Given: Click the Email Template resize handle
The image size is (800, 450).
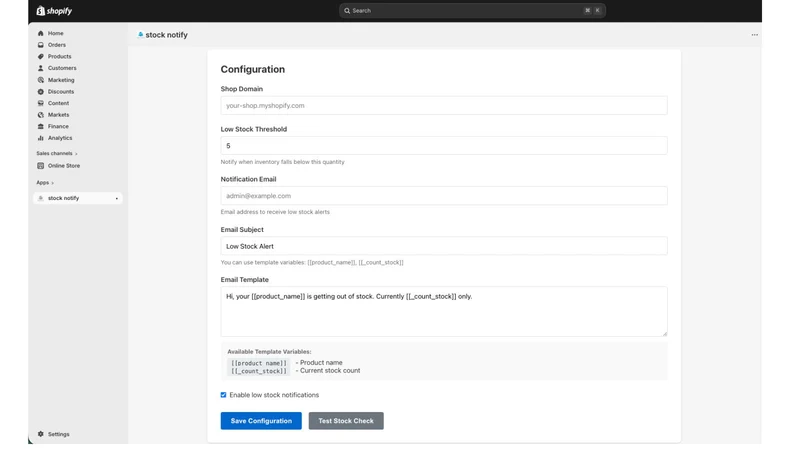Looking at the screenshot, I should pyautogui.click(x=664, y=334).
